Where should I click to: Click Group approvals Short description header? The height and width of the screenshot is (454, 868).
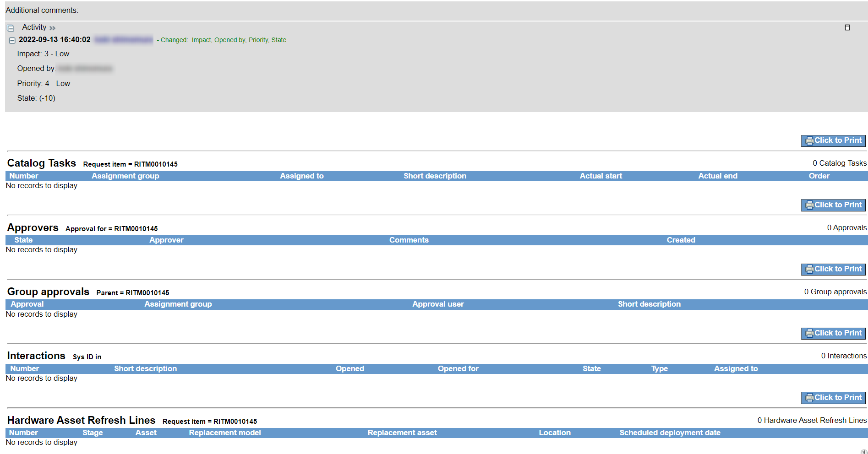coord(649,304)
